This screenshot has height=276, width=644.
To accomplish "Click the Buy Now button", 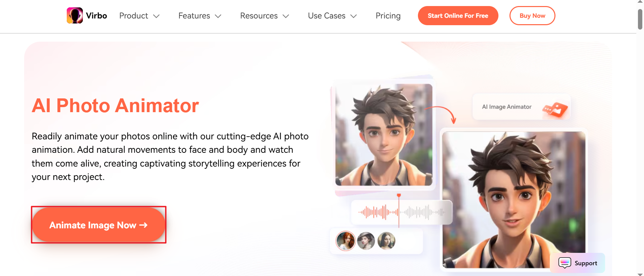I will coord(532,15).
